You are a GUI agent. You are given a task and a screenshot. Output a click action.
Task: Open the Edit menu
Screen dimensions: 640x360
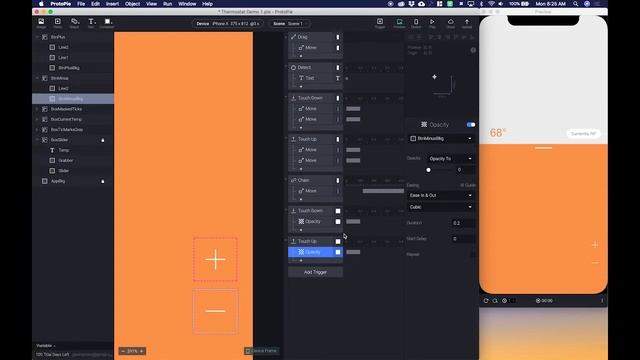[x=95, y=4]
